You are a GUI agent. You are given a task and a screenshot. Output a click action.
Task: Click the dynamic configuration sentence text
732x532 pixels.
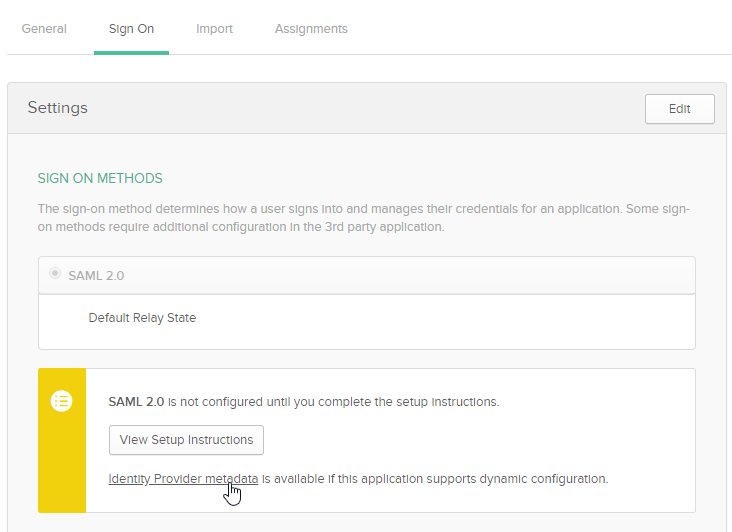click(435, 479)
